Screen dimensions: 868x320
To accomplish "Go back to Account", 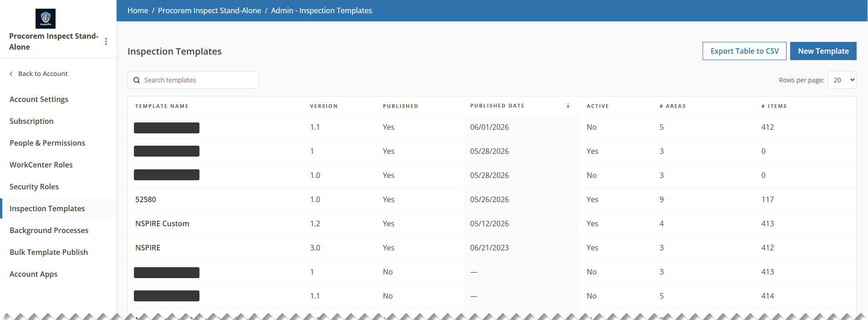I will point(43,74).
